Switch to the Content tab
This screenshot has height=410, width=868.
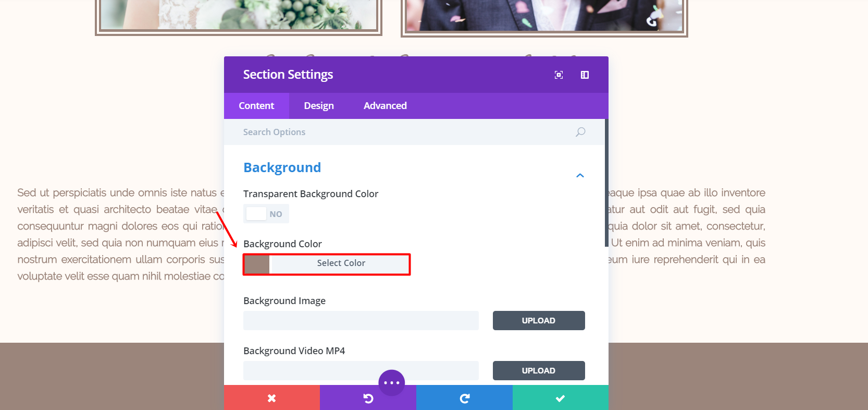(x=256, y=106)
